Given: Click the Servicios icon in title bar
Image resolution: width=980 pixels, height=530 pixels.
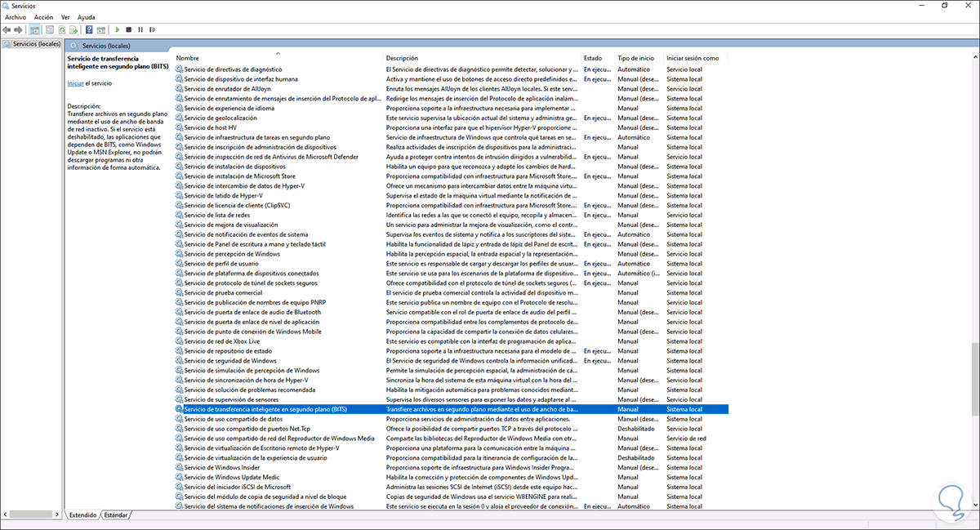Looking at the screenshot, I should click(x=6, y=5).
